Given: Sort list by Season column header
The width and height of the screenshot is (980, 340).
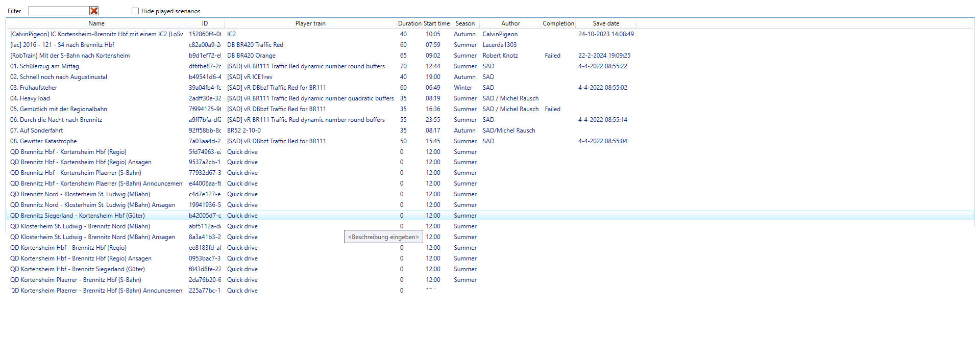Looking at the screenshot, I should tap(465, 23).
